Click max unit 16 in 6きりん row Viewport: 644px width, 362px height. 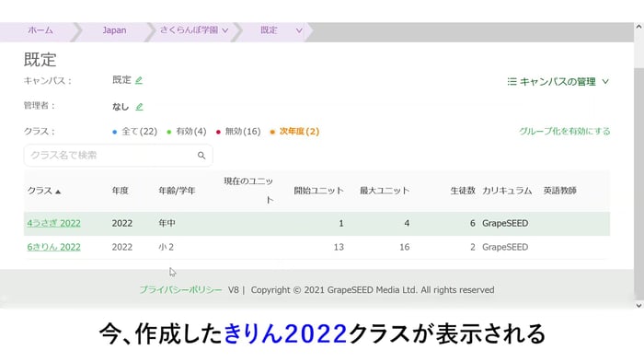pos(404,247)
